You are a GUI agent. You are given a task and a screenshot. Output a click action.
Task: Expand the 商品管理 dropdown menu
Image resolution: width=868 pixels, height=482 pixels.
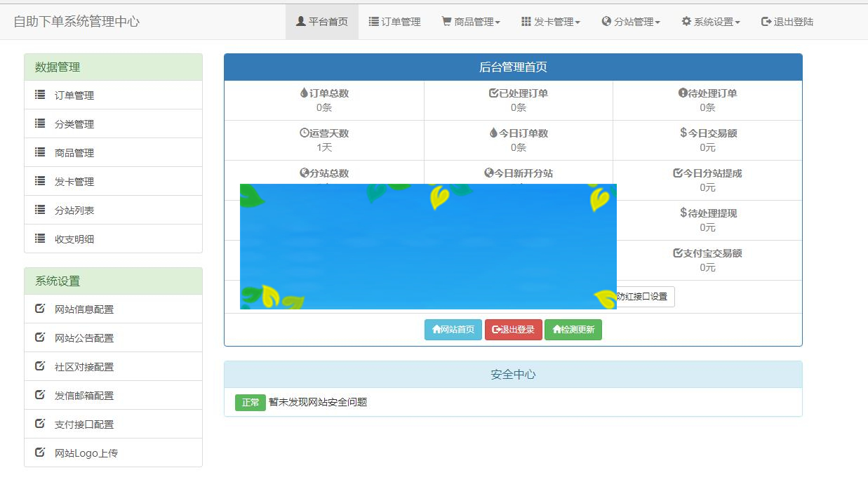tap(470, 21)
